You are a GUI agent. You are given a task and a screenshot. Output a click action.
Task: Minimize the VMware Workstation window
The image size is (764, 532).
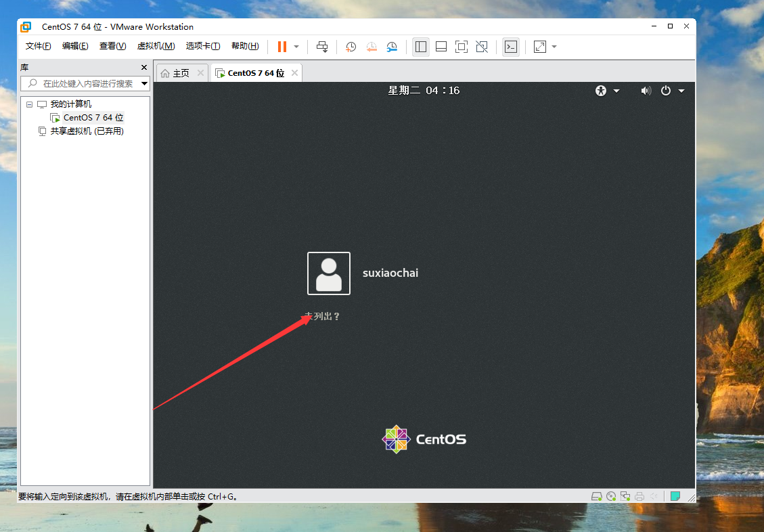654,26
